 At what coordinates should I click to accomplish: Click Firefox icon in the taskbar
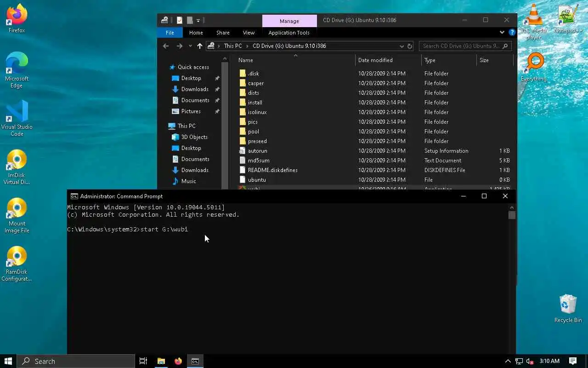(178, 361)
